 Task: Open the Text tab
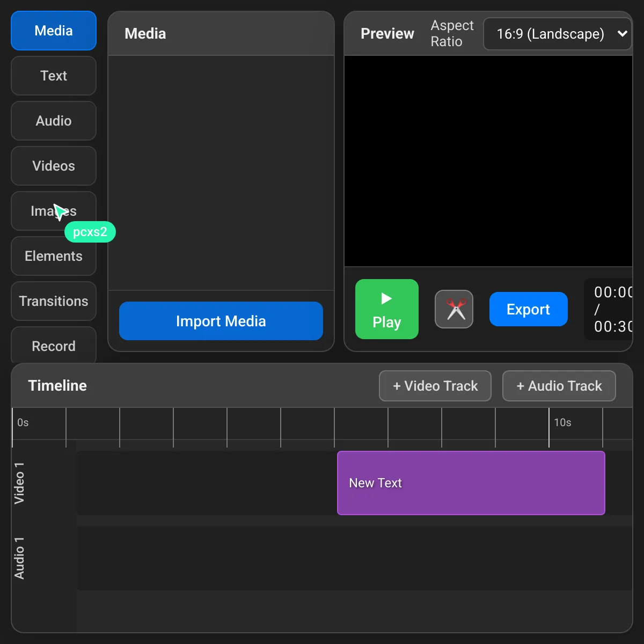54,76
